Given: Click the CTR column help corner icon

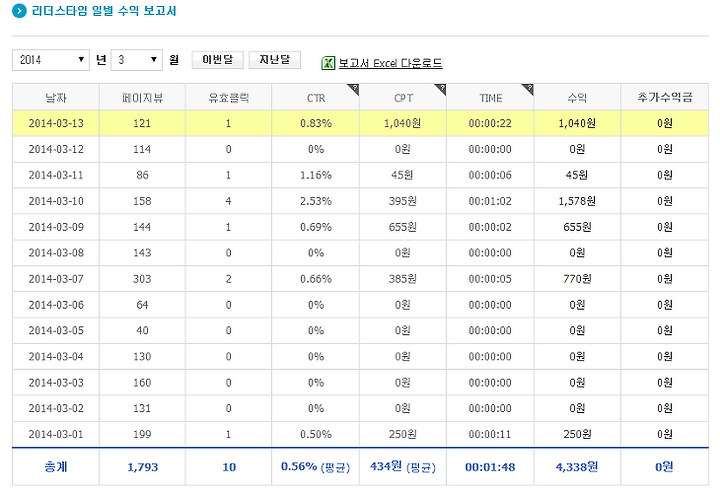Looking at the screenshot, I should pyautogui.click(x=353, y=90).
